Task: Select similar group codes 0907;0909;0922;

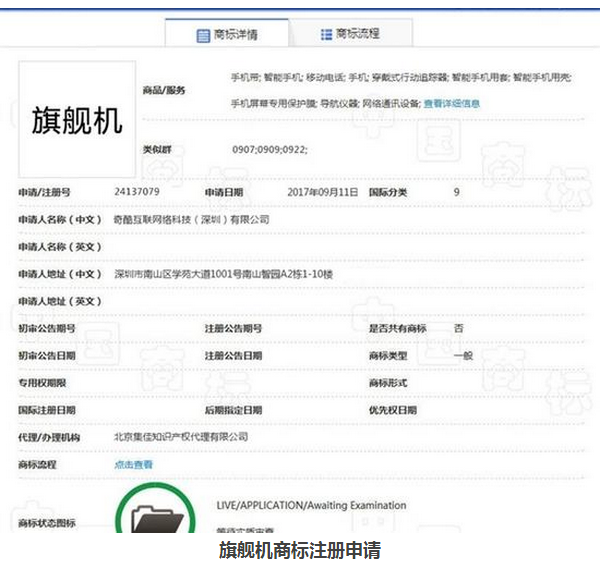Action: click(x=270, y=149)
